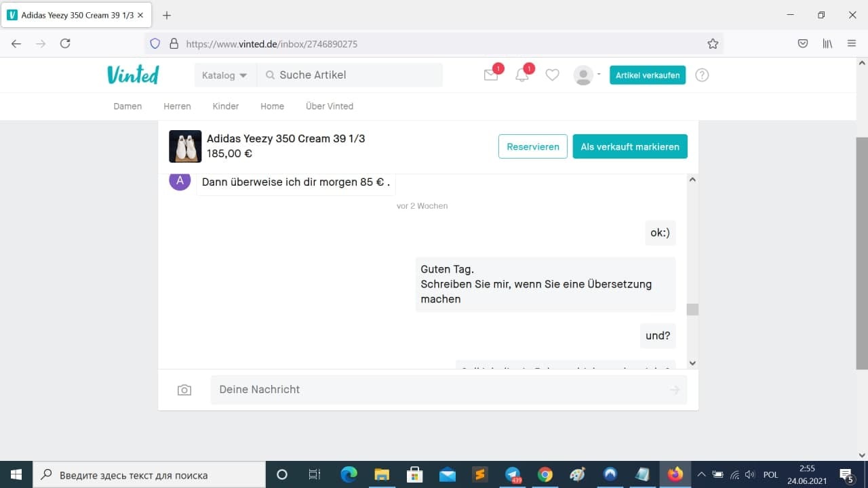
Task: Open the Über Vinted menu
Action: (330, 106)
